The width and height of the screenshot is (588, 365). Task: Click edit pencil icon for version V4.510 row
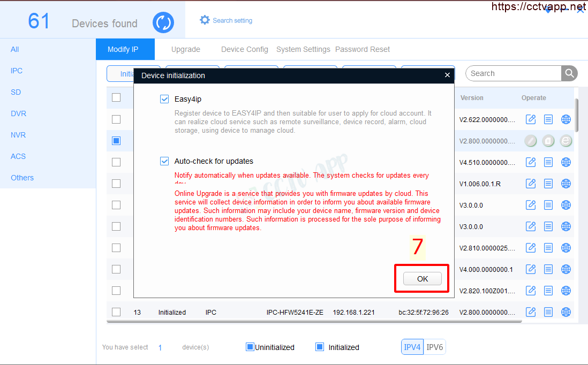531,162
